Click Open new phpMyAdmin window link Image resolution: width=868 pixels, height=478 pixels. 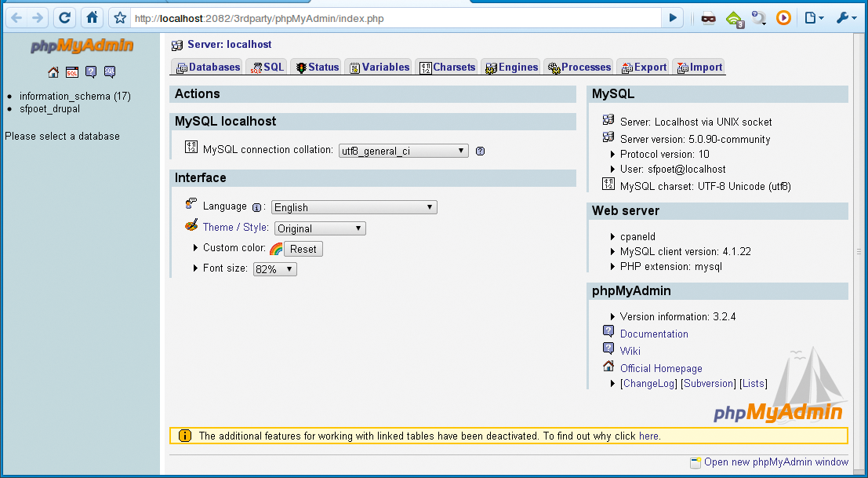tap(776, 462)
